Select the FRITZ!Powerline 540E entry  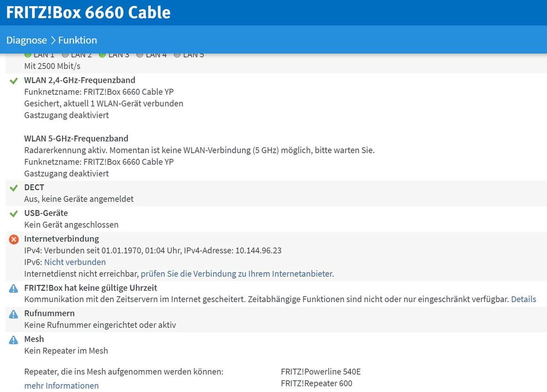[321, 372]
